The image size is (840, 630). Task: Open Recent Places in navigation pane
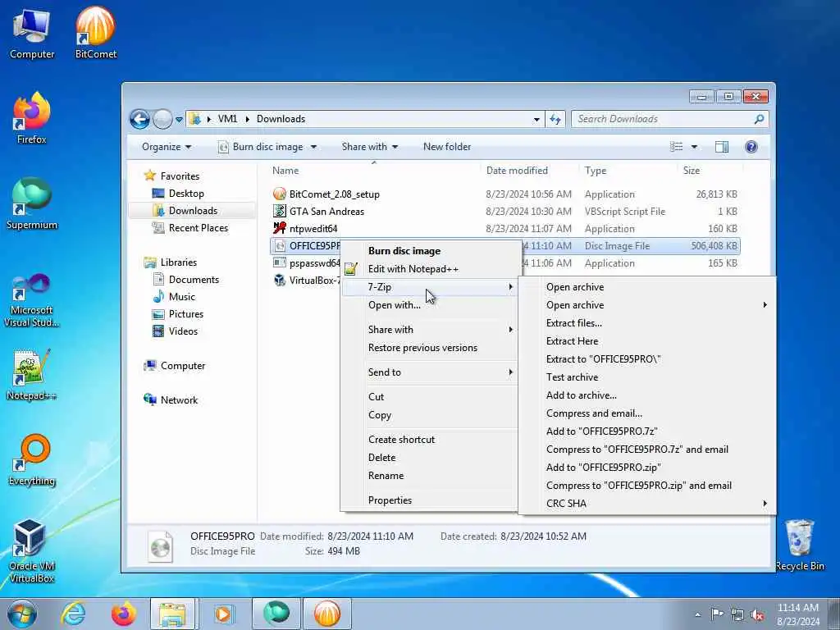(199, 228)
